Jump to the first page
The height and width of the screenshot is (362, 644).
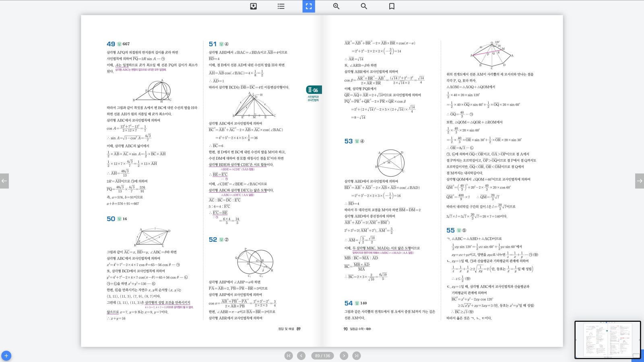pos(289,356)
